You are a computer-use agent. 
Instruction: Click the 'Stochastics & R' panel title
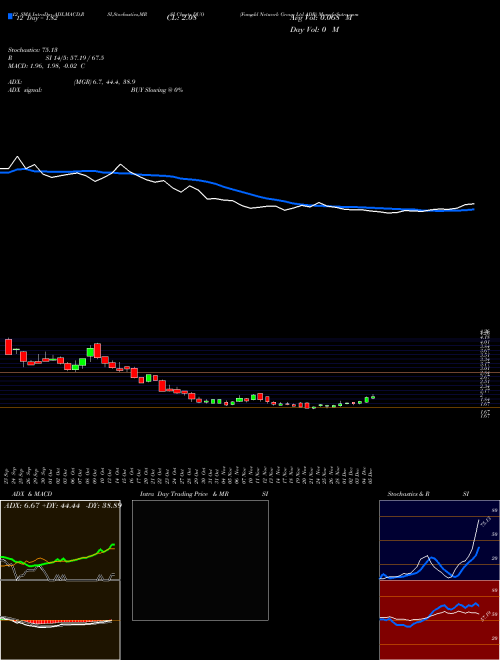(409, 494)
